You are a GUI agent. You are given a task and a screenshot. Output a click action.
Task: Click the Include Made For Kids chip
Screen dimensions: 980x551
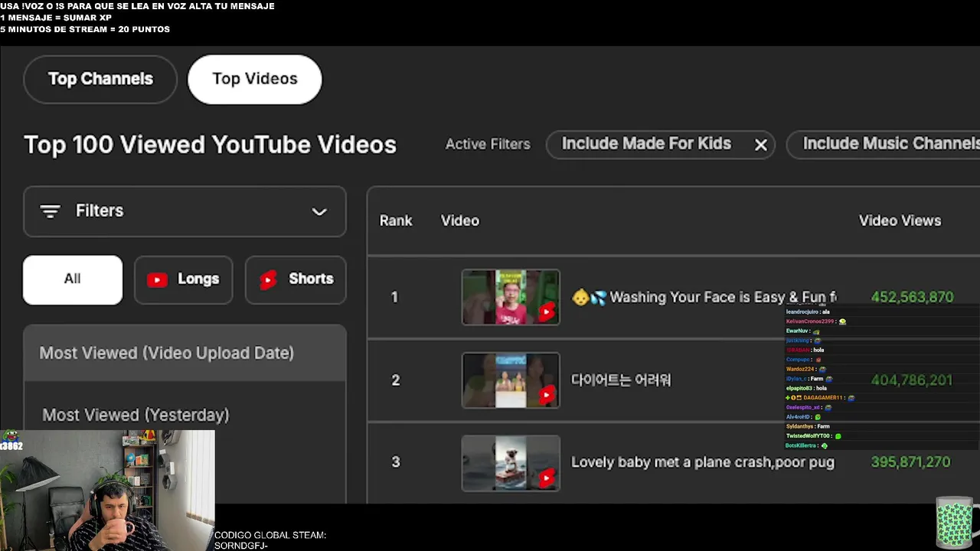(661, 144)
